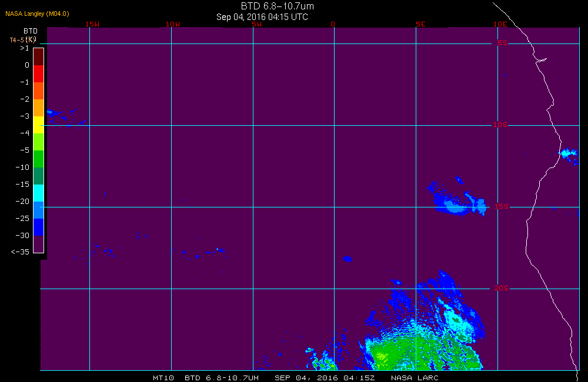Click the bright red color scale band
The width and height of the screenshot is (588, 382).
click(x=39, y=73)
